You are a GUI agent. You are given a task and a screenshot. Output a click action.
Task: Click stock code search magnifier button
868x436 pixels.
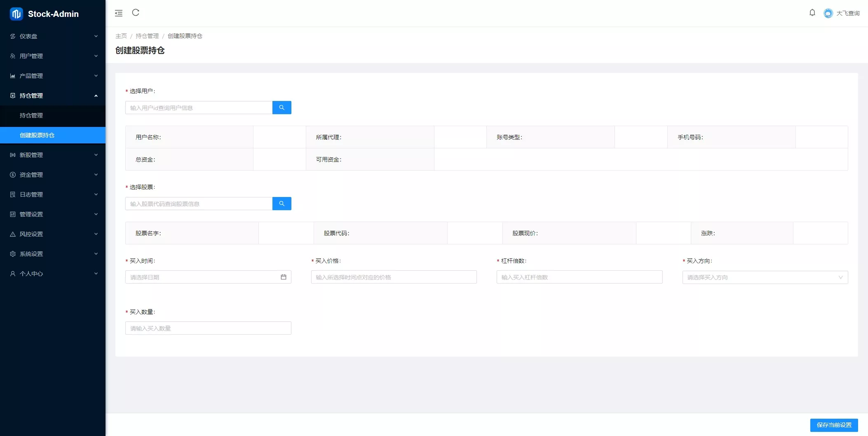tap(282, 204)
